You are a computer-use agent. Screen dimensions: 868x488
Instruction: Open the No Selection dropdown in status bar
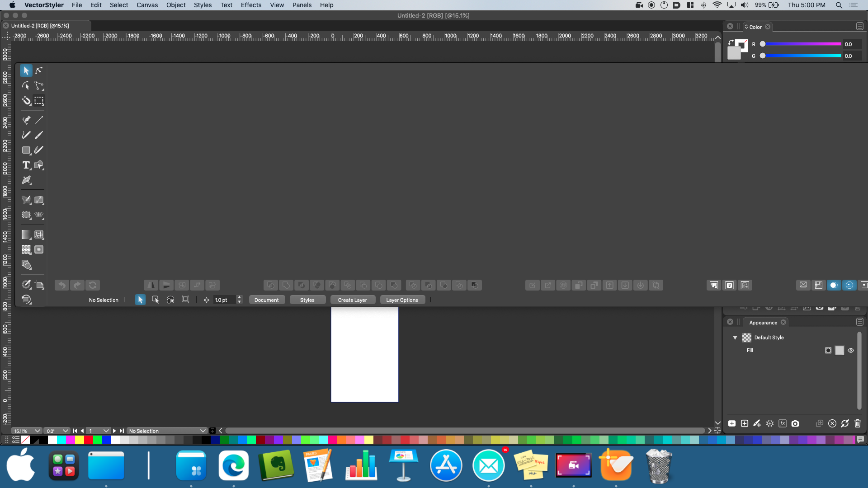point(167,431)
